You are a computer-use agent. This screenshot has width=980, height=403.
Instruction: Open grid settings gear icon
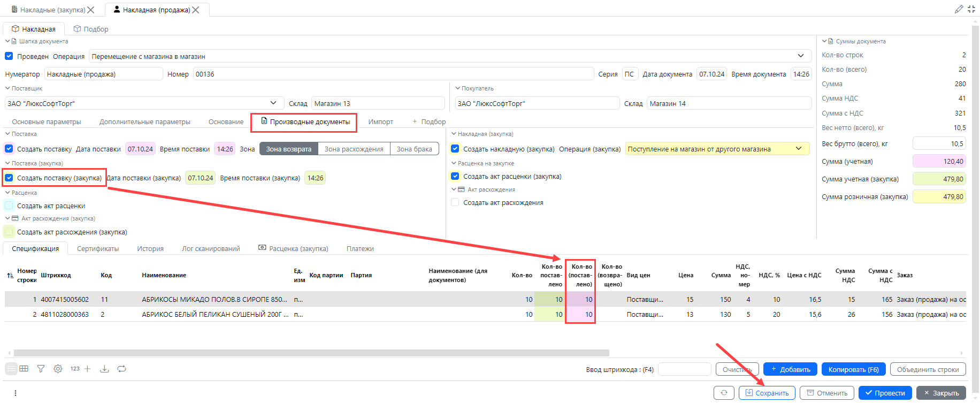pos(58,369)
